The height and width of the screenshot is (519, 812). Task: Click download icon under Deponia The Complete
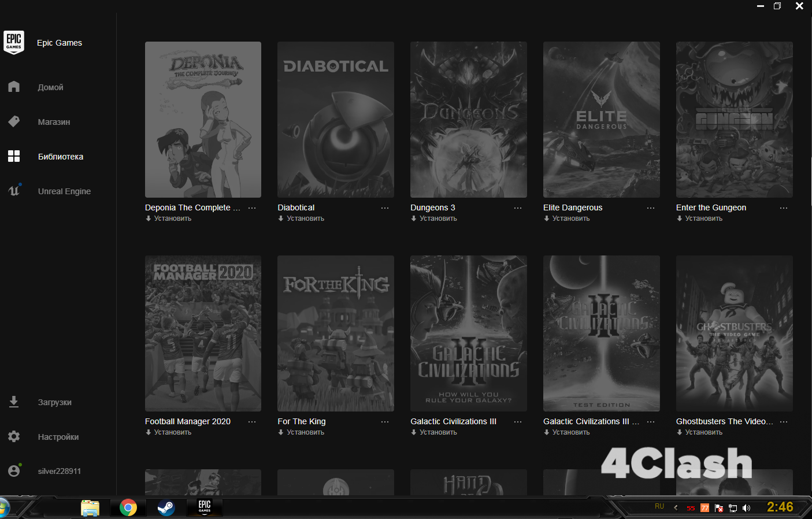[x=149, y=218]
